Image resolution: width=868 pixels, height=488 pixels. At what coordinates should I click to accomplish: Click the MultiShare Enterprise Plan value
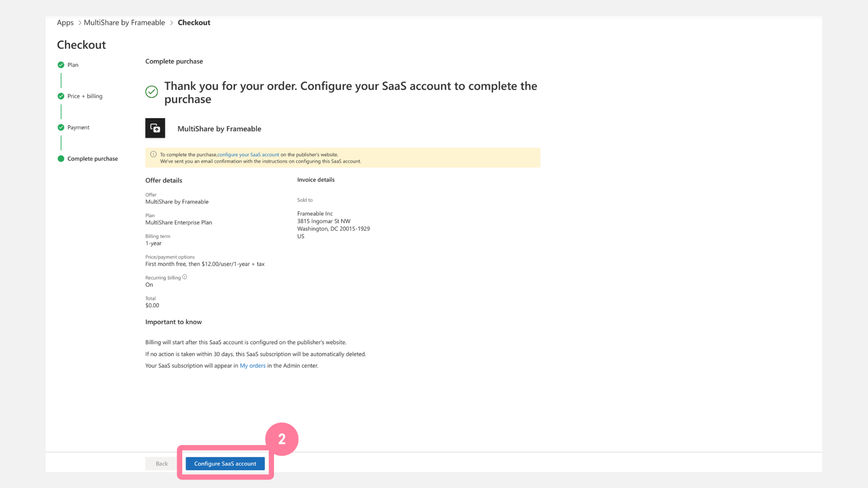pos(179,223)
